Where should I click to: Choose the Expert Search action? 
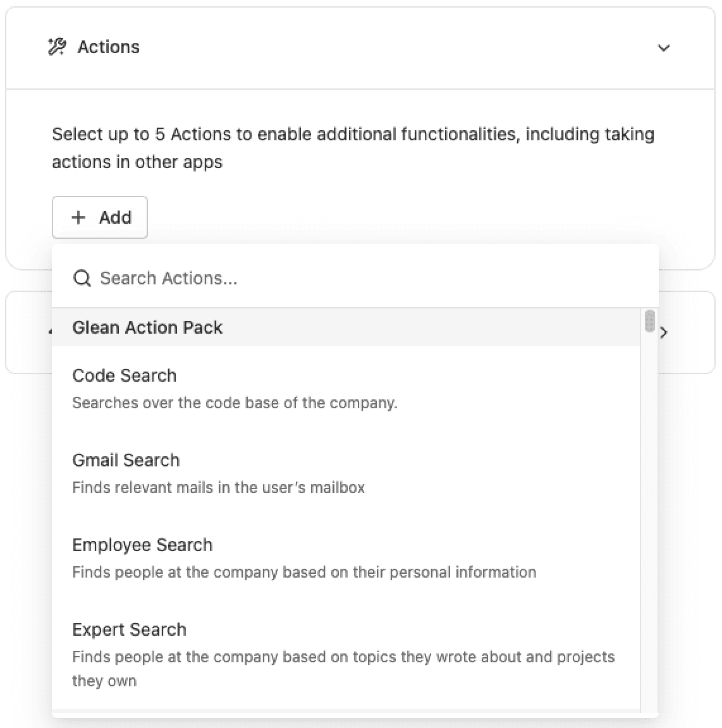click(x=346, y=655)
